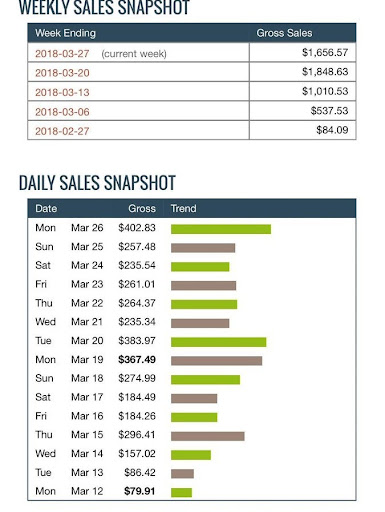Click the Week Ending column header
The width and height of the screenshot is (385, 512).
click(65, 33)
